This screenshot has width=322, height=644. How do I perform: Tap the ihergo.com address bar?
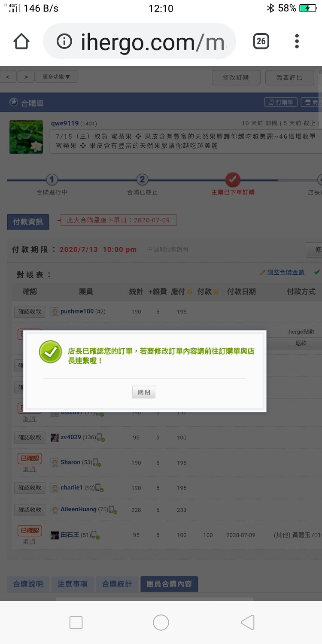[140, 41]
